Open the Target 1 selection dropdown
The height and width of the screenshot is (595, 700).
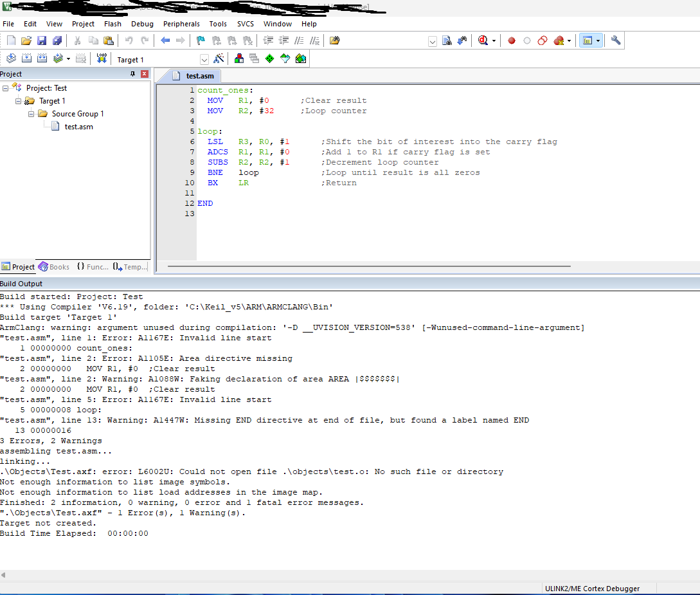tap(204, 59)
